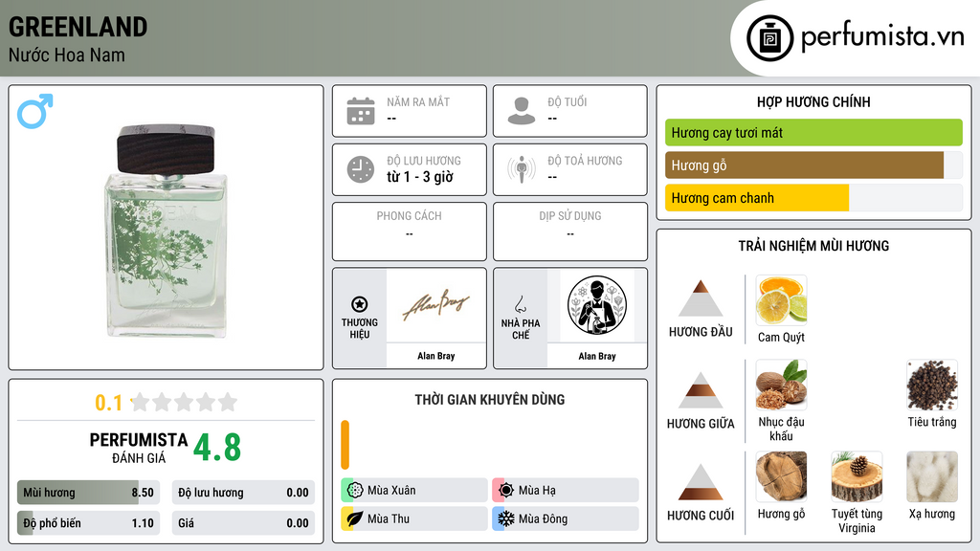Click the five-star user rating row

[x=184, y=402]
